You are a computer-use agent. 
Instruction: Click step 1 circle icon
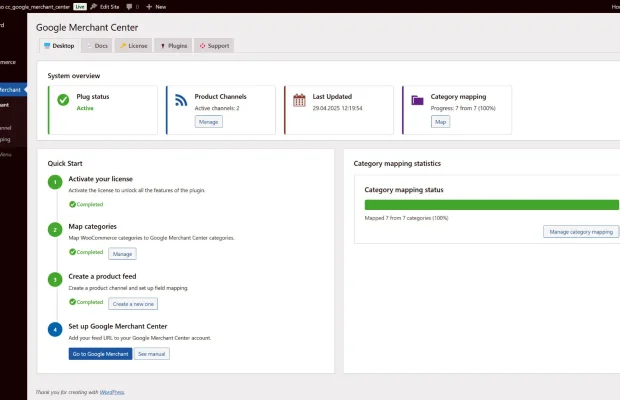click(x=55, y=182)
